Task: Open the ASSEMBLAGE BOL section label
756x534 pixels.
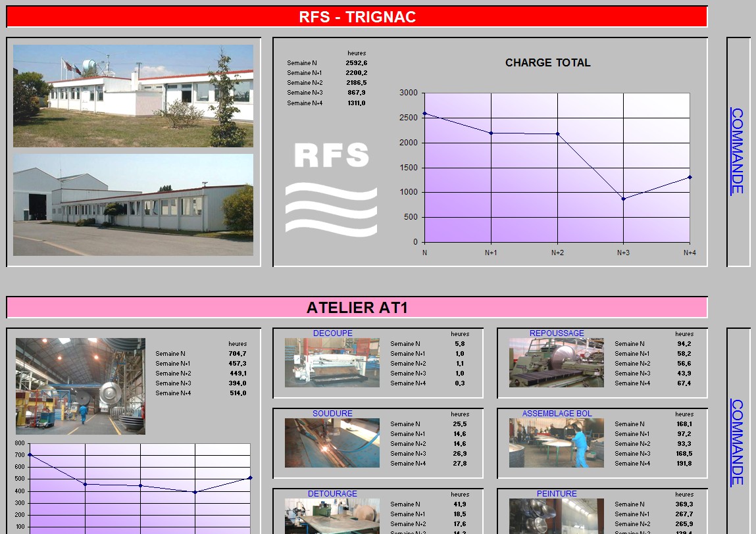Action: coord(557,414)
